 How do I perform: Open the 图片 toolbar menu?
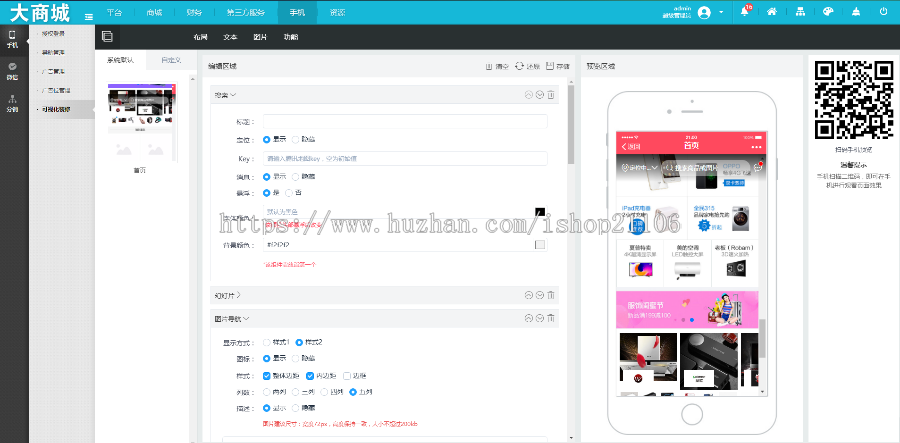pos(260,37)
